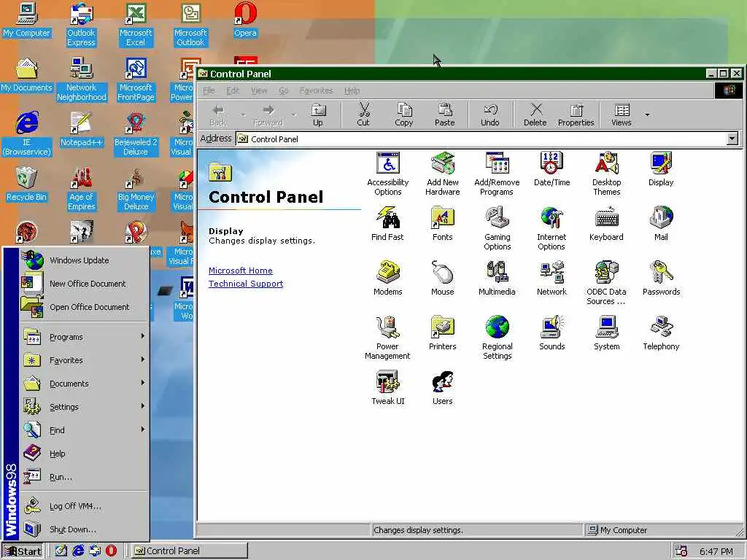Click the Paste toolbar button
This screenshot has width=747, height=560.
coord(444,115)
